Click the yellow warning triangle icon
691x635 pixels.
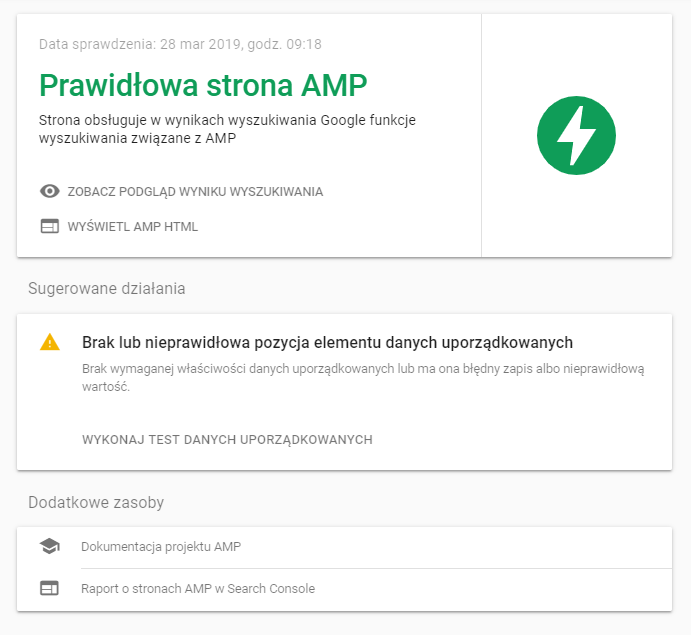[49, 342]
